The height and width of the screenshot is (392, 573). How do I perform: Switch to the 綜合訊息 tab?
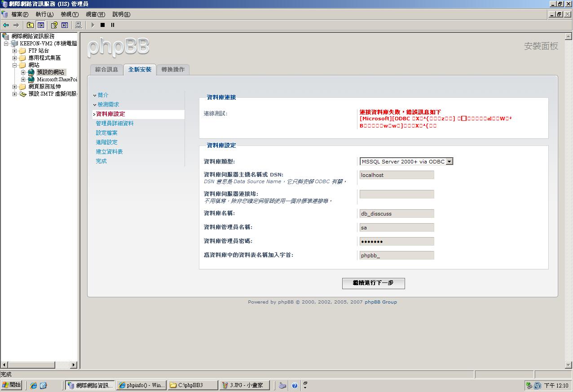[106, 70]
